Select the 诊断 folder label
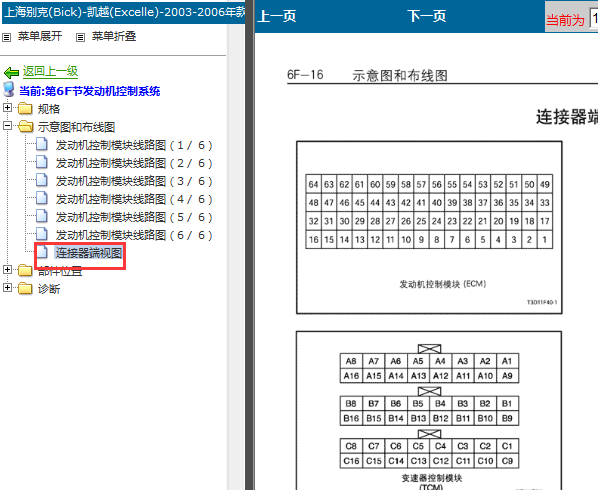 [49, 289]
